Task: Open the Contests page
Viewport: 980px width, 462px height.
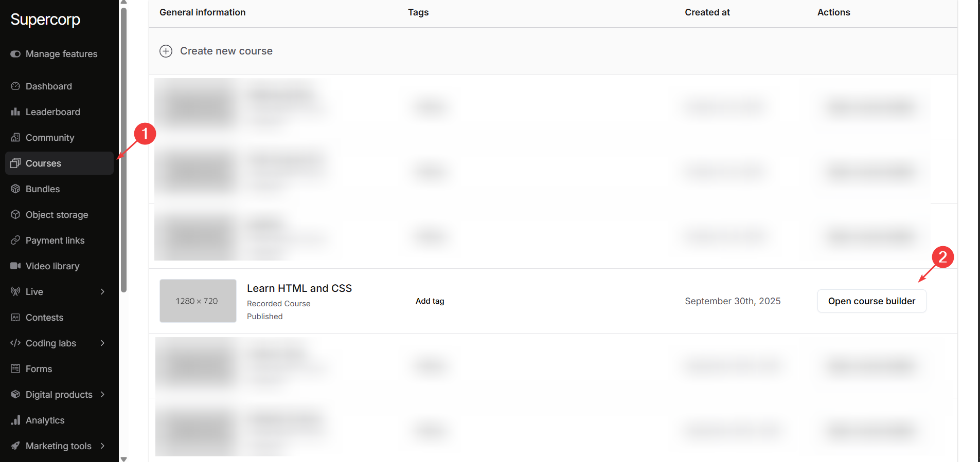Action: pyautogui.click(x=44, y=318)
